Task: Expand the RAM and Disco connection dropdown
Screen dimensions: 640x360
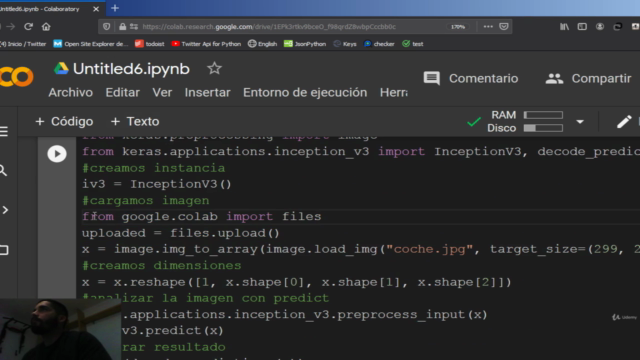Action: 580,122
